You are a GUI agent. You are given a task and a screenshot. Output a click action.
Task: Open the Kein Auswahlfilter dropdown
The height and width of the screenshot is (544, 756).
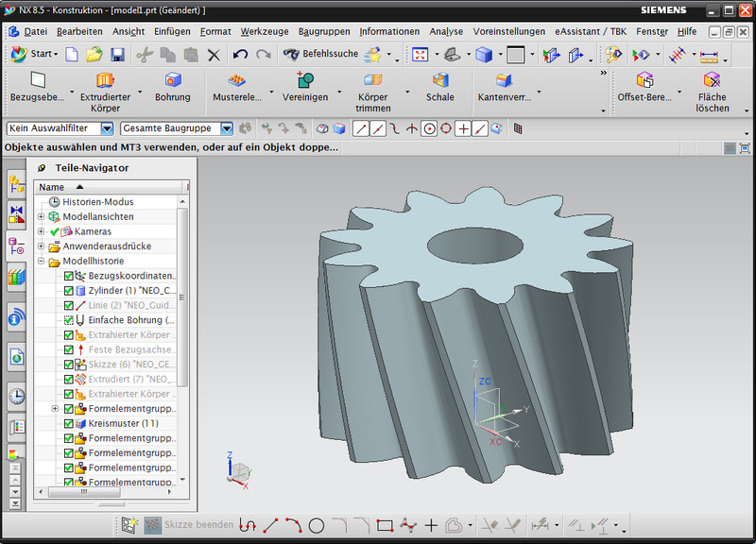[107, 128]
